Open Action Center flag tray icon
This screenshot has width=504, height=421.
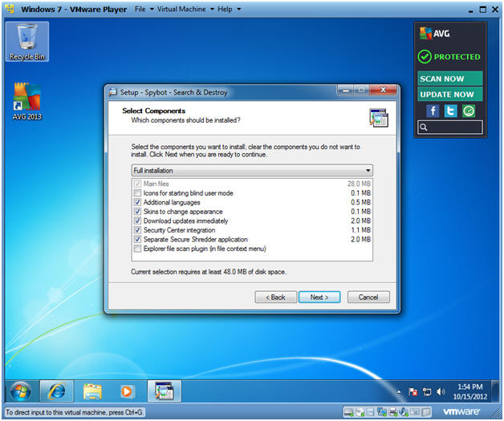[x=413, y=392]
